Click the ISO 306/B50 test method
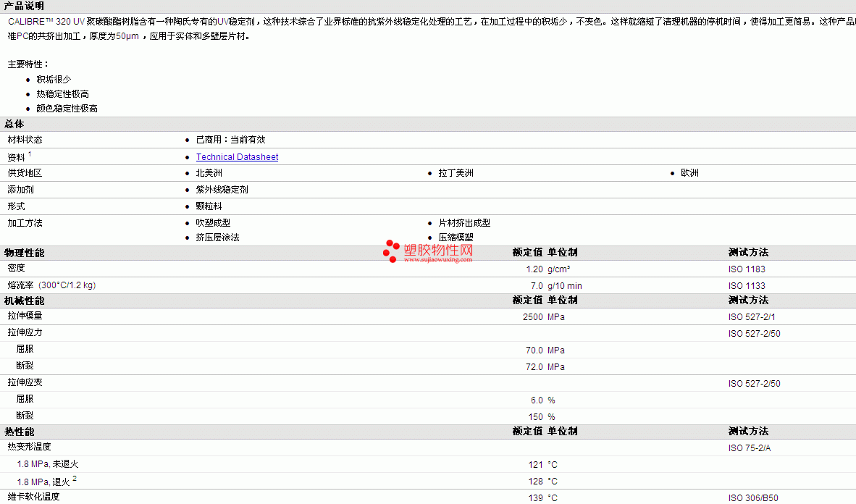Screen dimensions: 856x504 (753, 498)
